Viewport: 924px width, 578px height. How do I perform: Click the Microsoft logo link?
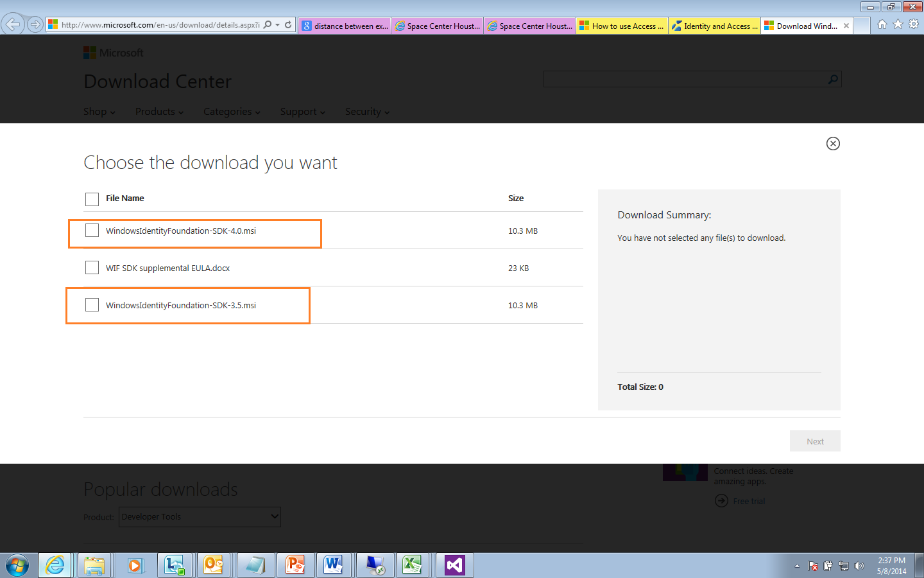pyautogui.click(x=114, y=53)
